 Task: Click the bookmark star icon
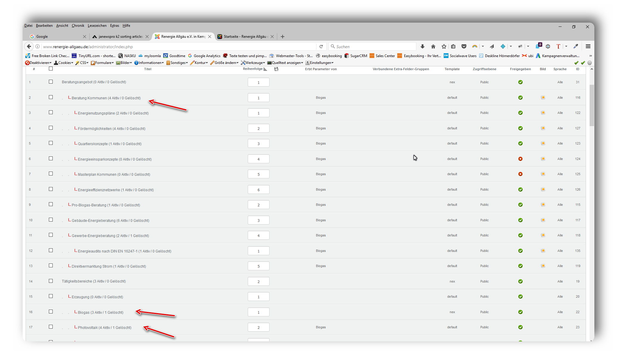coord(444,46)
